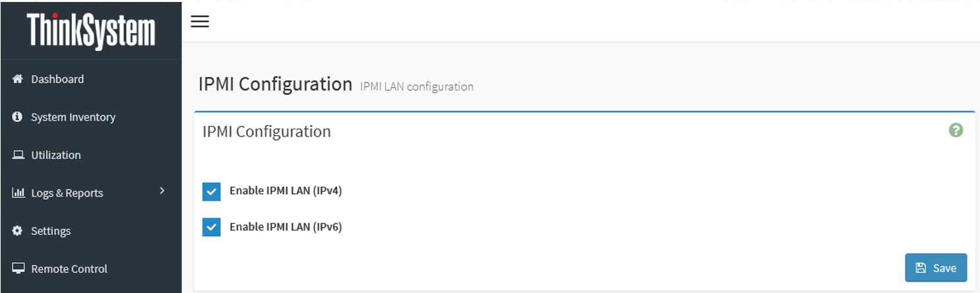
Task: Click the Remote Control monitor icon
Action: click(x=18, y=269)
